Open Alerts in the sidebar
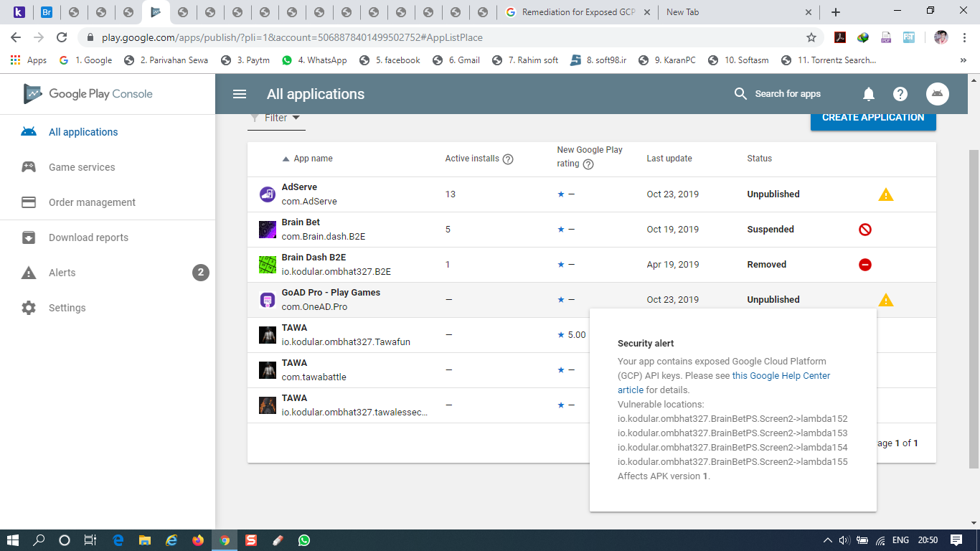980x551 pixels. (62, 273)
